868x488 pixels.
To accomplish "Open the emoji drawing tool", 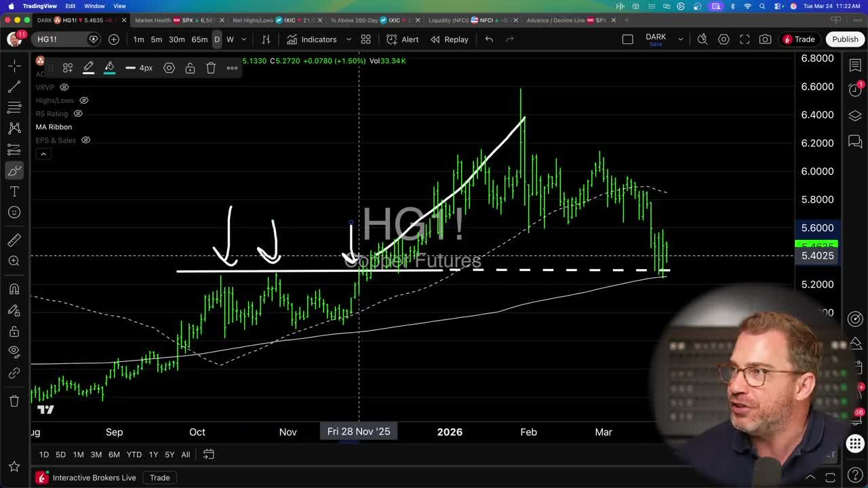I will 14,212.
